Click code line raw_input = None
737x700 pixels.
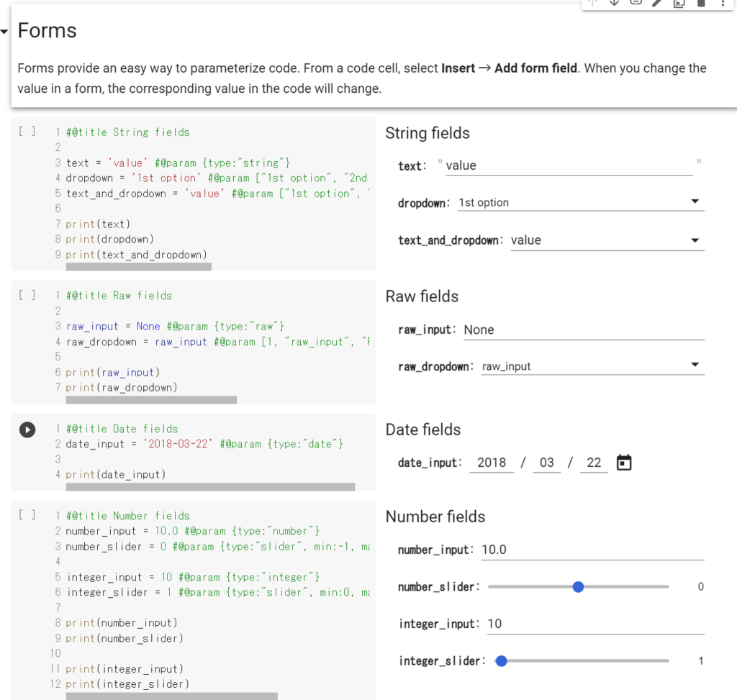click(175, 327)
